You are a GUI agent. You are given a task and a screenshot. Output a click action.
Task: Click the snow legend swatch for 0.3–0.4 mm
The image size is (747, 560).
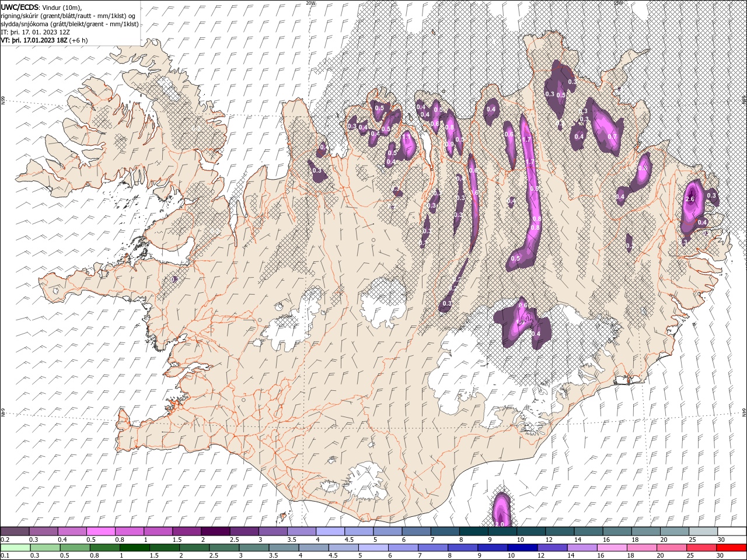[x=44, y=531]
